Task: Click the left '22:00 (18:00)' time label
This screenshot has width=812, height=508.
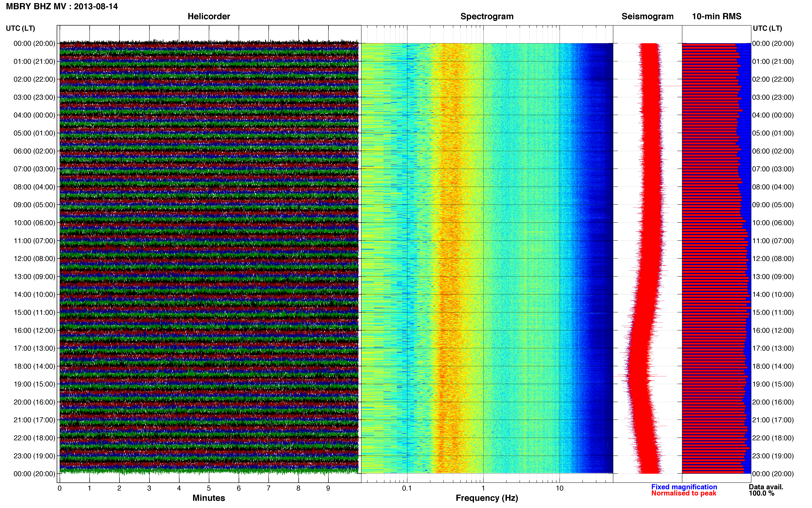Action: tap(34, 438)
